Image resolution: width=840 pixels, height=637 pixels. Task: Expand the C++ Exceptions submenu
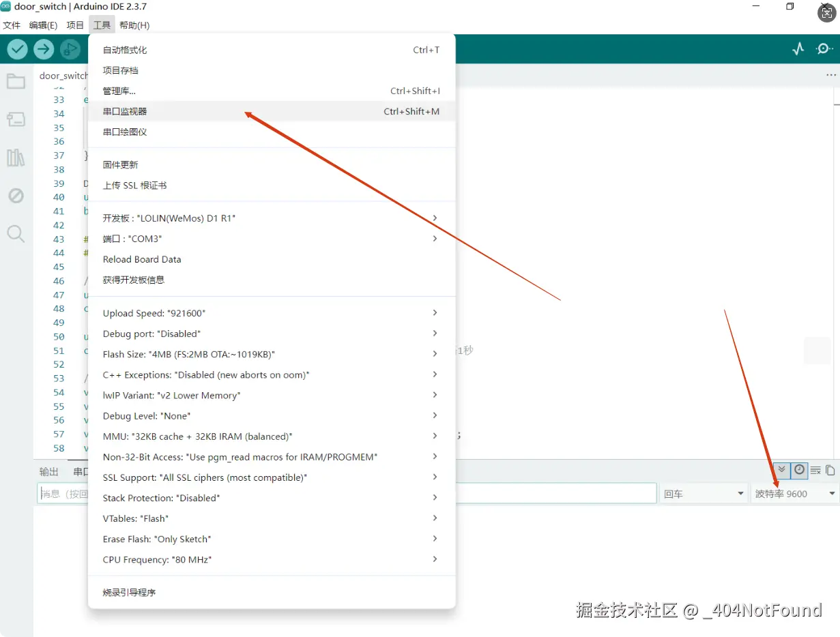[272, 374]
